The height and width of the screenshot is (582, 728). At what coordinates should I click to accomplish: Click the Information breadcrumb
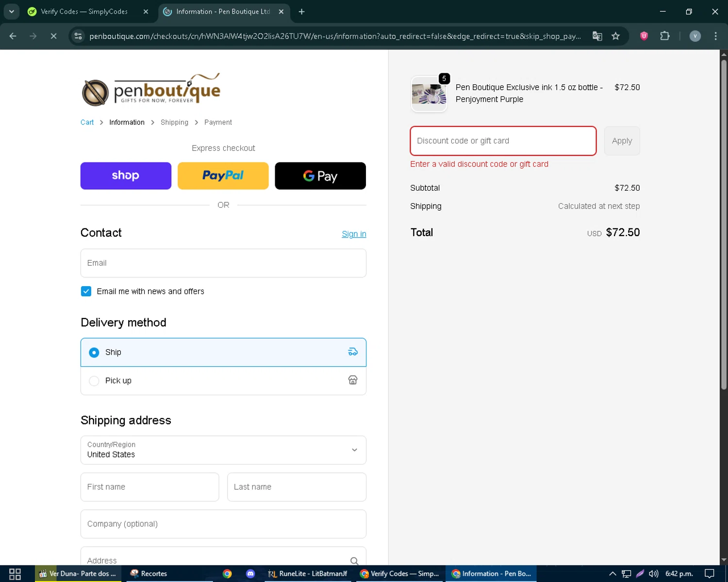click(x=127, y=122)
